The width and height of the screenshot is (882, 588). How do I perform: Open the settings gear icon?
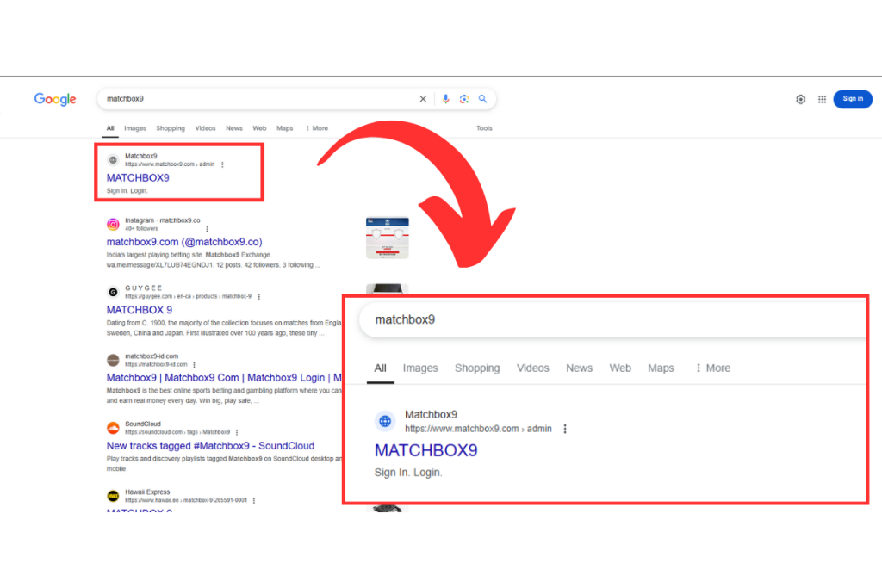[x=800, y=100]
